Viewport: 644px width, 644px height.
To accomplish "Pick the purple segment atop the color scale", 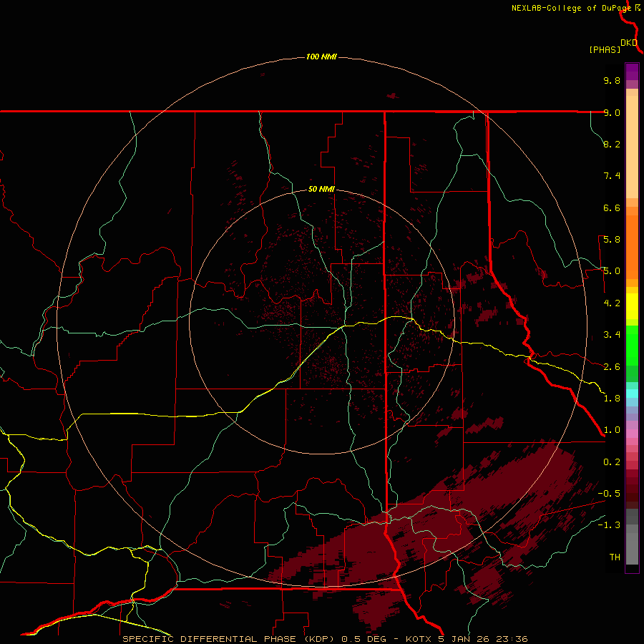I will tap(632, 72).
